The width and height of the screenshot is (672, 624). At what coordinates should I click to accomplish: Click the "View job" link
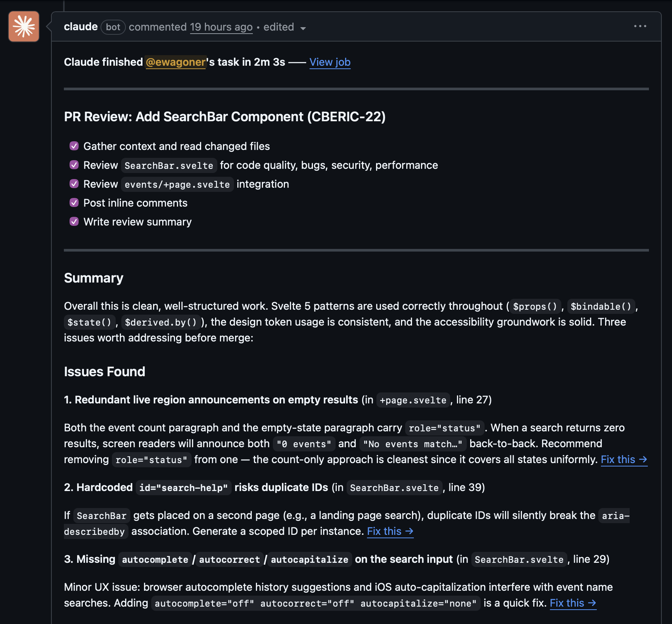329,62
